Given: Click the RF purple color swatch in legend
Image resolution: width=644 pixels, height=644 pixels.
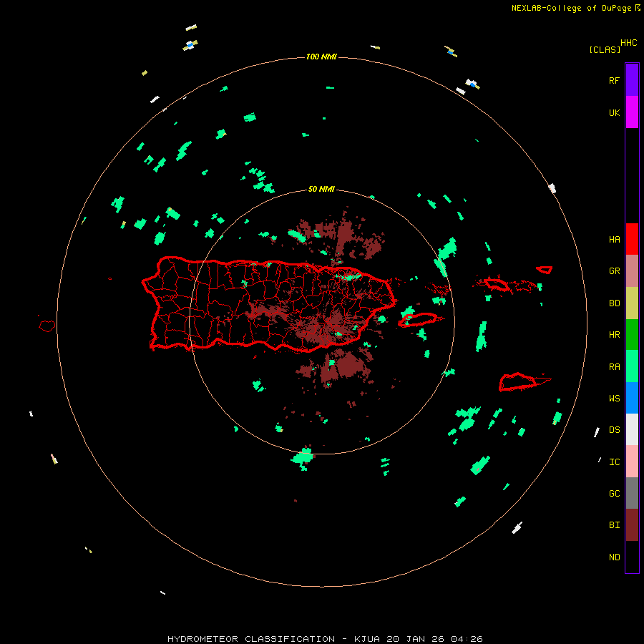Looking at the screenshot, I should (x=632, y=80).
